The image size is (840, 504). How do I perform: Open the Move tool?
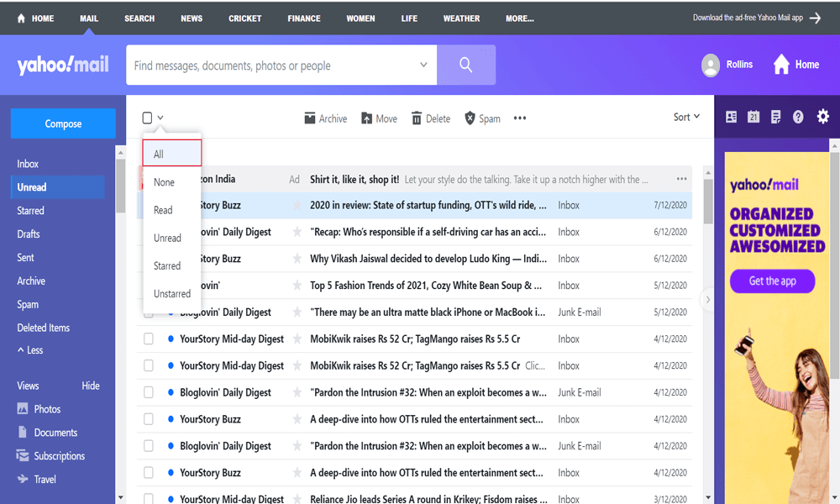[379, 118]
